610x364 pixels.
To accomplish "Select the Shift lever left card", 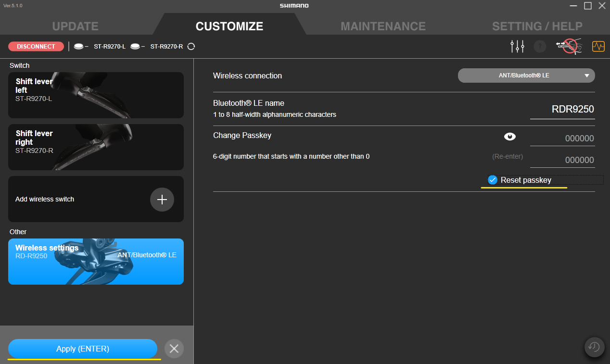I will click(x=96, y=95).
